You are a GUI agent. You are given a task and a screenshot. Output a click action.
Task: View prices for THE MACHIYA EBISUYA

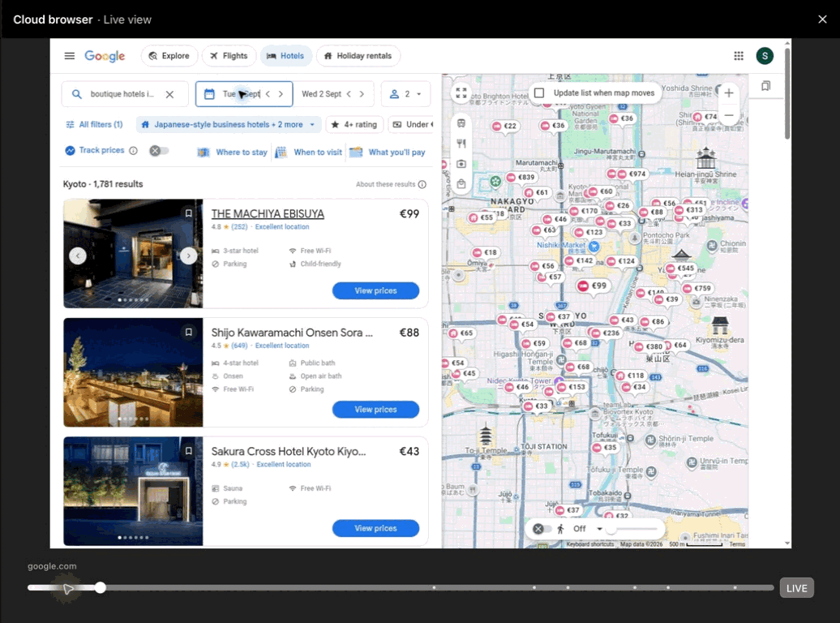(x=375, y=290)
